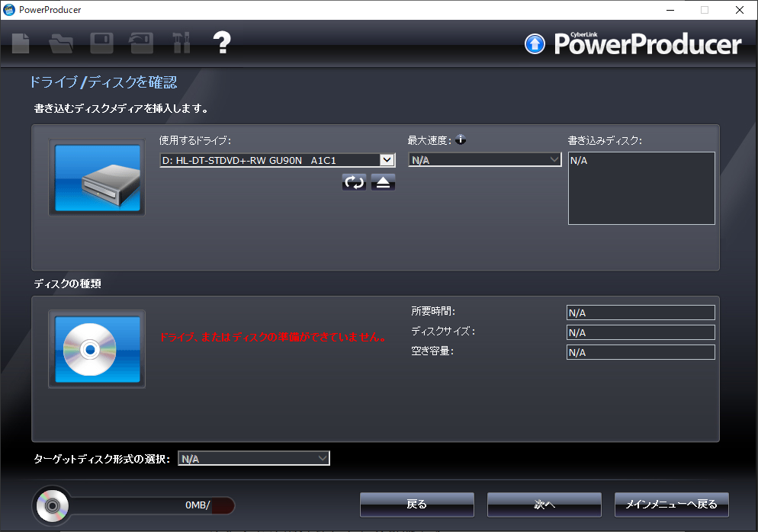Click the PowerProducer logo text
Image resolution: width=758 pixels, height=532 pixels.
coord(647,44)
